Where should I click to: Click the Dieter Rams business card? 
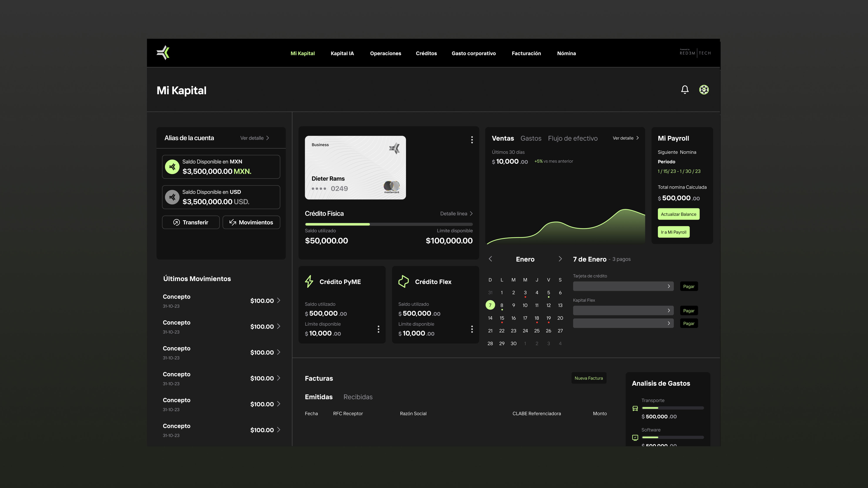pos(355,167)
